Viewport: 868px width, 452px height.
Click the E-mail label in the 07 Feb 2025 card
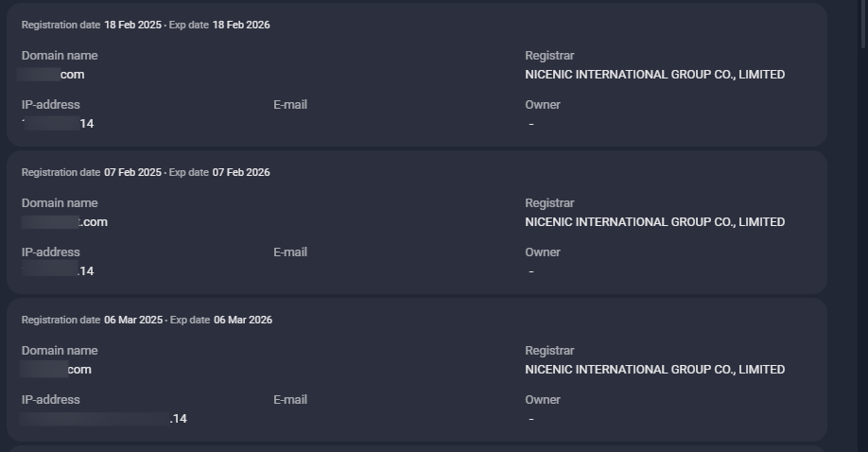(x=290, y=252)
